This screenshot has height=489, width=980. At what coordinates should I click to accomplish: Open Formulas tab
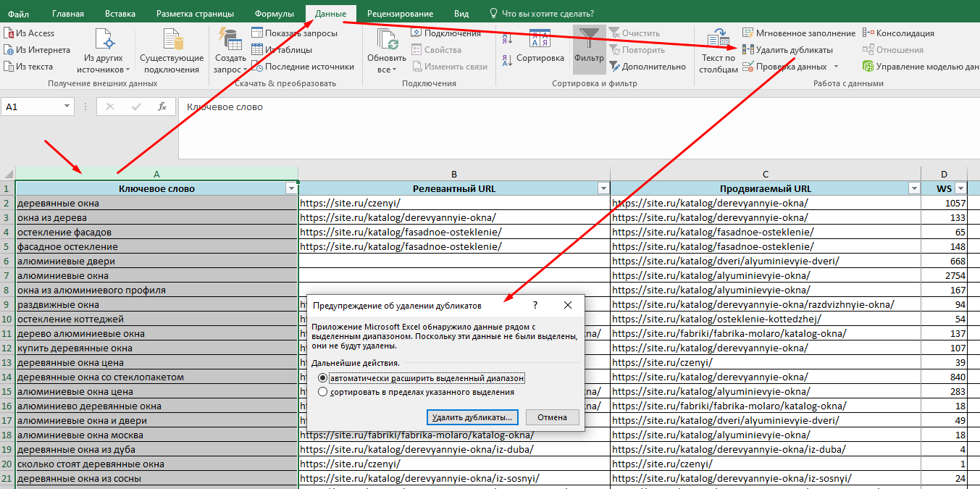coord(275,14)
